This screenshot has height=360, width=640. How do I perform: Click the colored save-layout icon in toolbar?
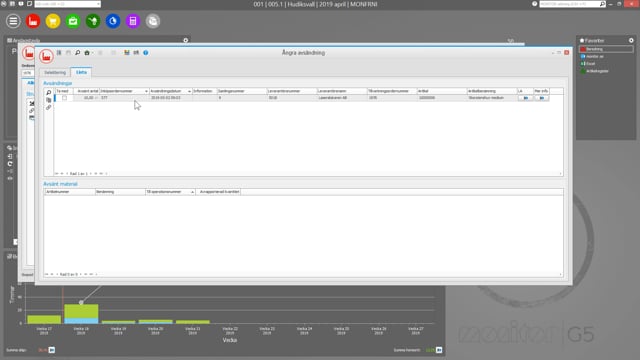coord(127,53)
